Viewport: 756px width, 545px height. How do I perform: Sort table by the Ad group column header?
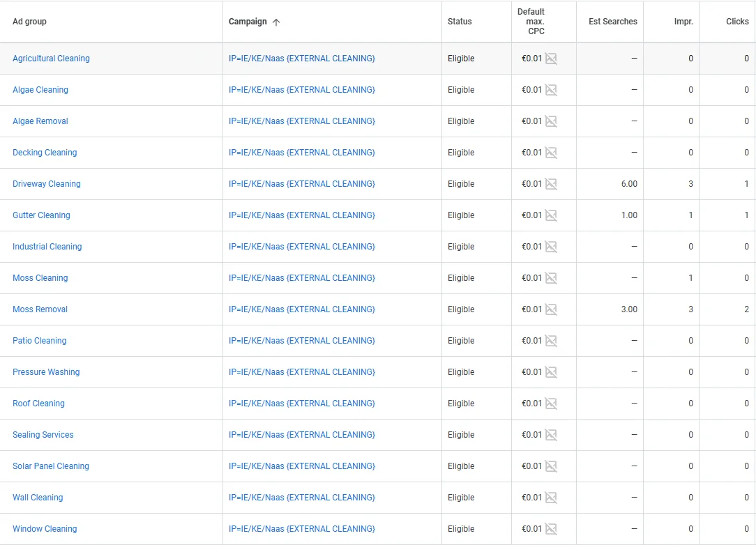click(x=29, y=22)
